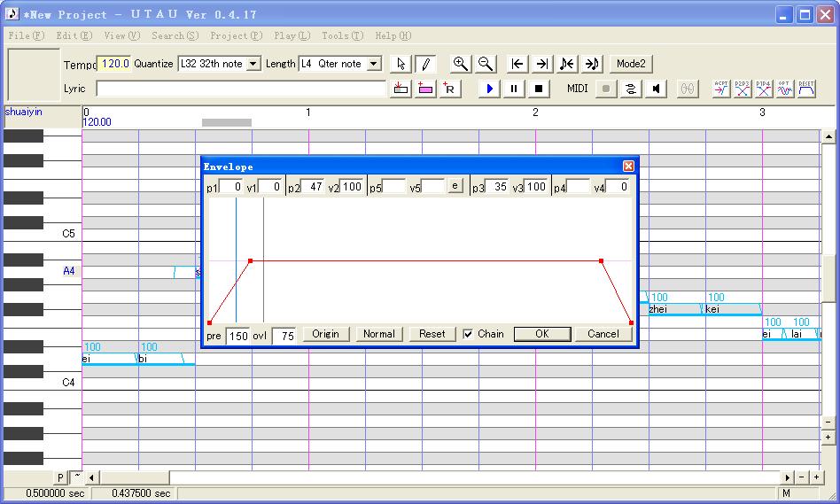
Task: Click the P2P3 envelope crossfade icon
Action: 742,89
